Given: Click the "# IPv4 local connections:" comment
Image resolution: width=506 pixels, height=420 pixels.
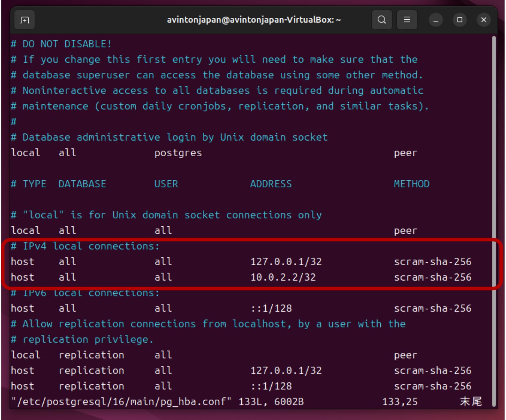Looking at the screenshot, I should point(85,246).
